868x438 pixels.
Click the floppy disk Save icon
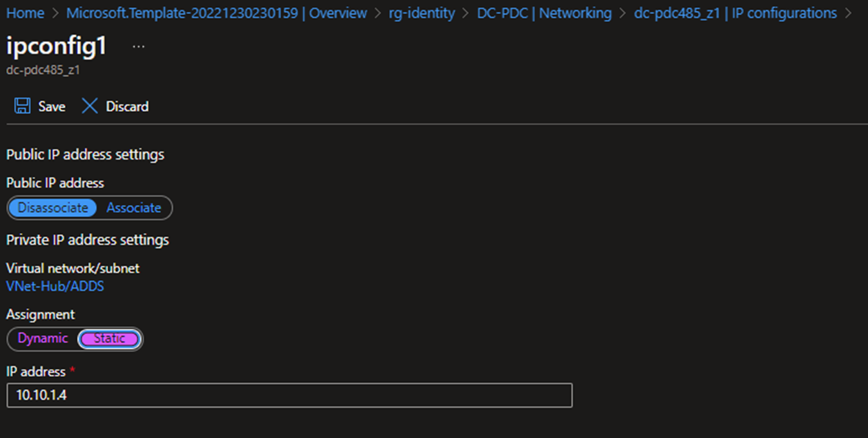click(23, 106)
